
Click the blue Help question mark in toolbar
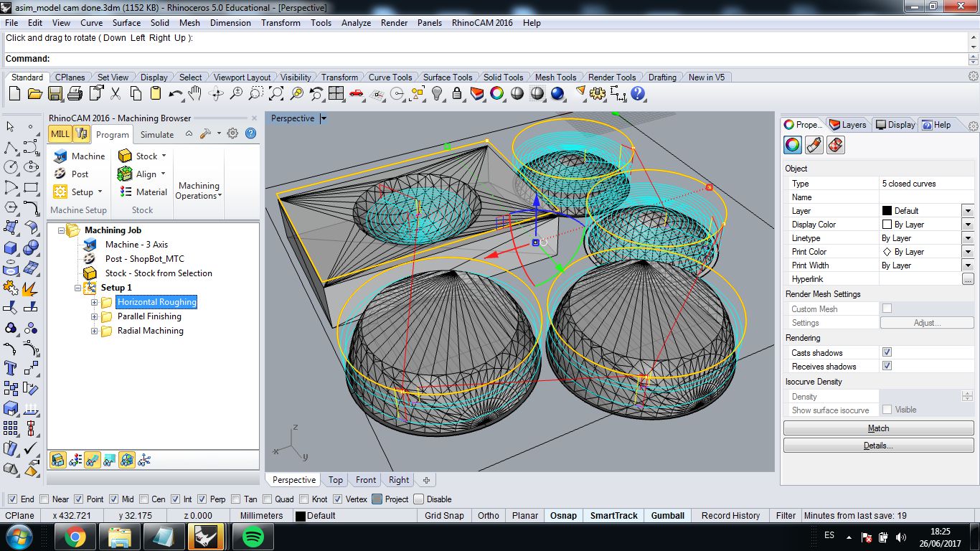638,93
